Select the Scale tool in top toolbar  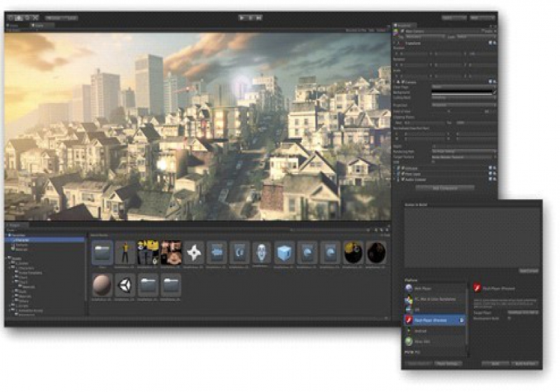[x=35, y=17]
